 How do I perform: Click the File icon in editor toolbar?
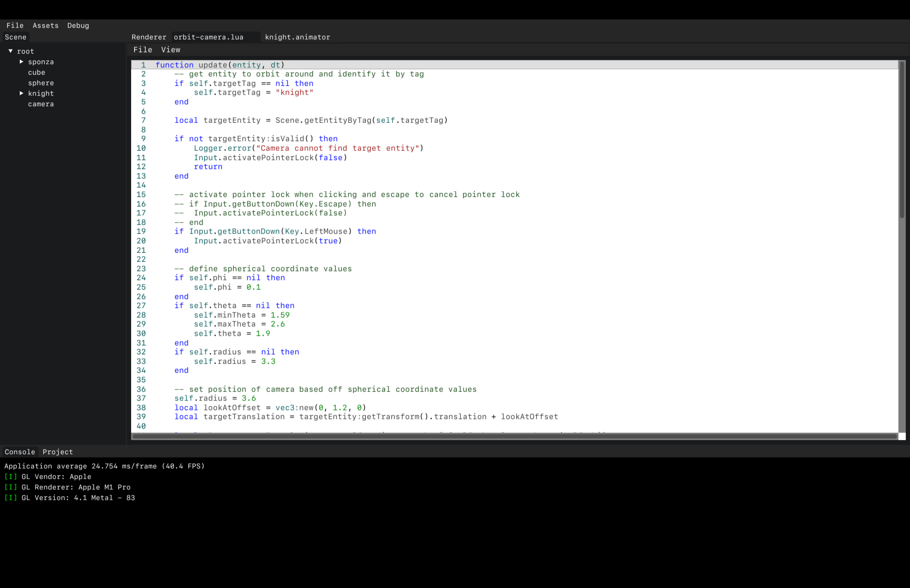(x=143, y=50)
